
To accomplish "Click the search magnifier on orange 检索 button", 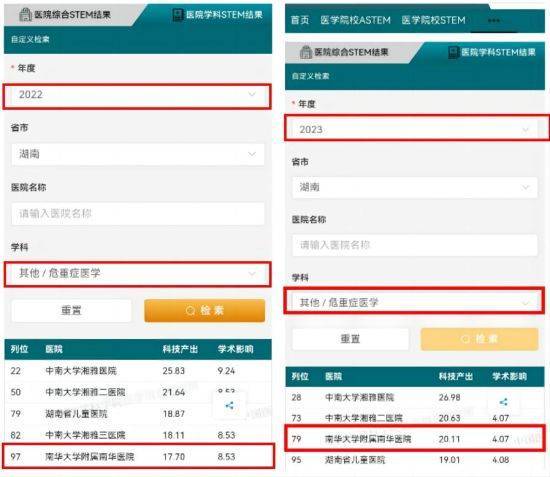I will coord(190,310).
